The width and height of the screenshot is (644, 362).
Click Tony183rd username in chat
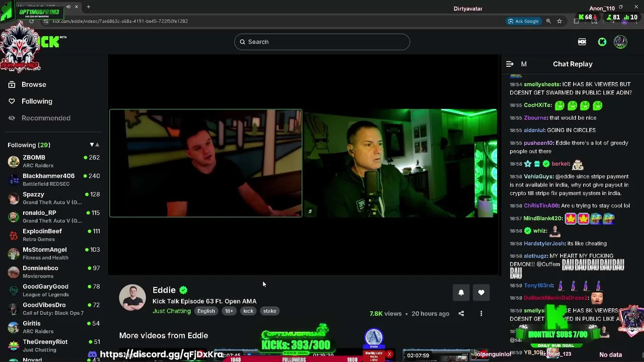click(x=538, y=286)
